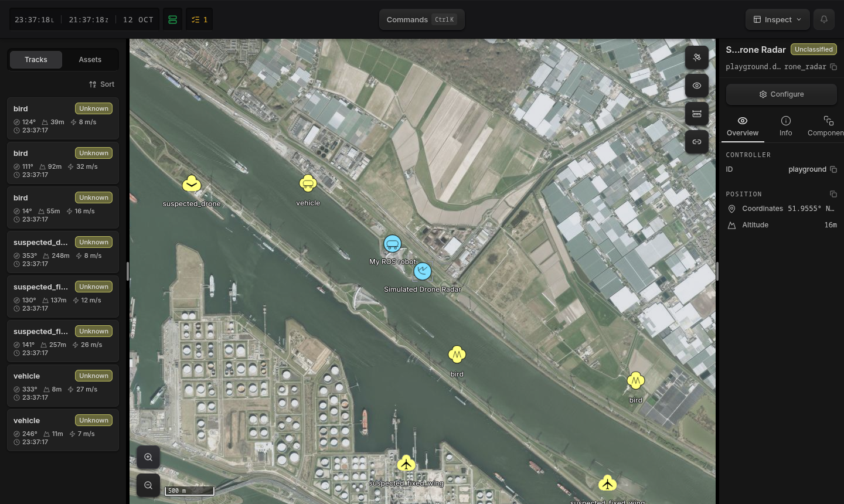Open the Info tab

(786, 126)
